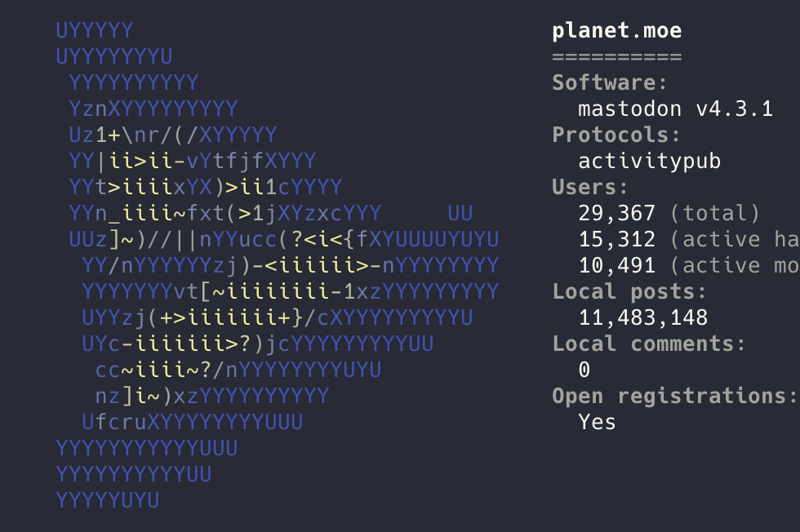The width and height of the screenshot is (800, 532).
Task: Click the Software: label
Action: pos(611,82)
